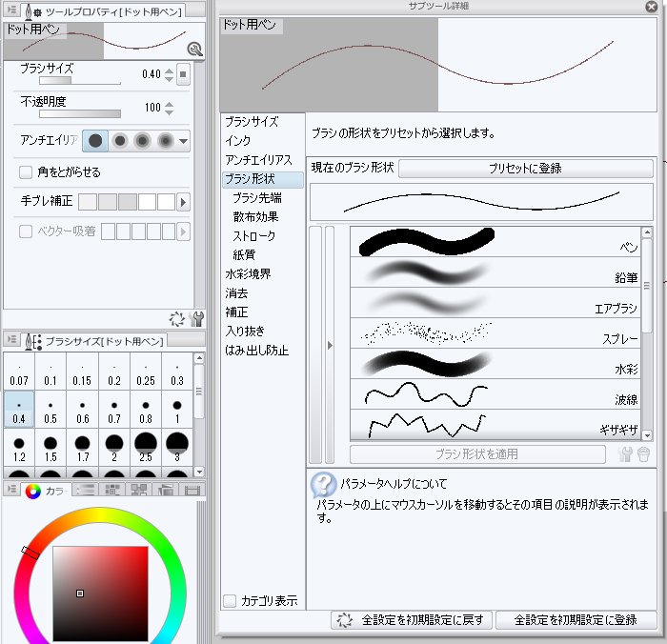
Task: Expand the brush shape preset side arrow
Action: [x=330, y=346]
